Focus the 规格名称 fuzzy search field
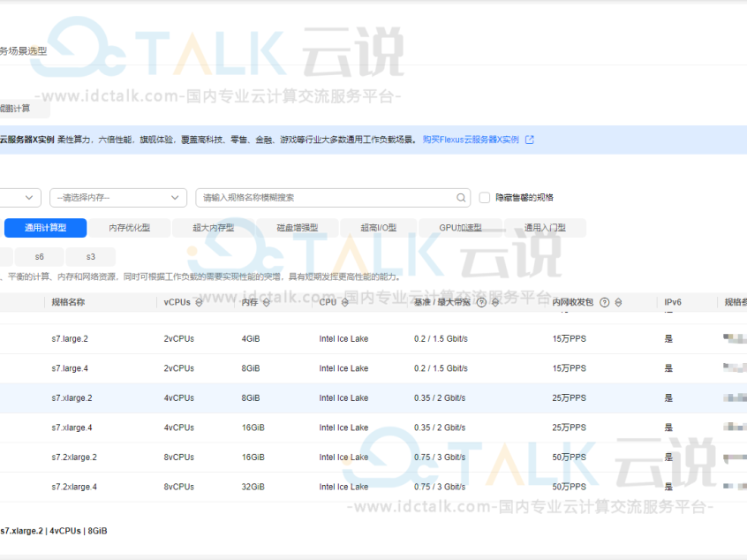Viewport: 747px width, 560px height. [x=333, y=198]
